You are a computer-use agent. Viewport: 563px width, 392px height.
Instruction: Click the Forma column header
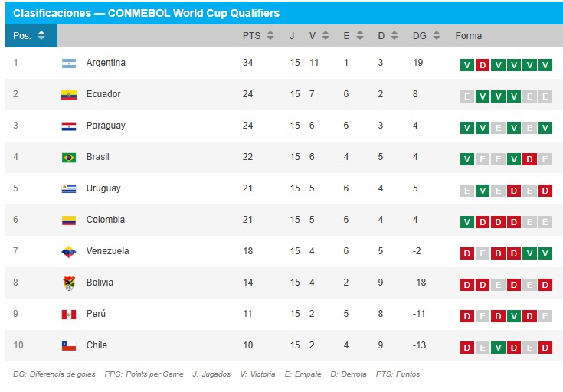(x=468, y=35)
